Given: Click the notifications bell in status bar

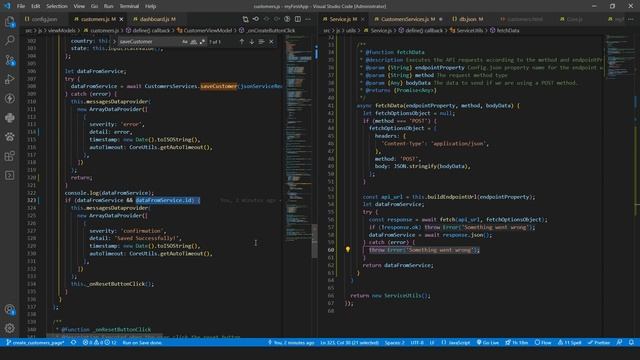Looking at the screenshot, I should click(631, 342).
